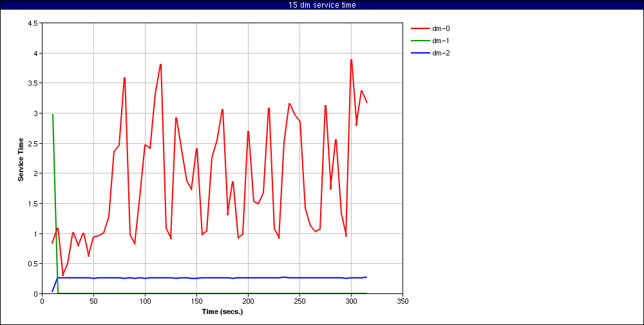Screen dimensions: 644x325
Task: Click the 300 x-axis tick label
Action: pyautogui.click(x=351, y=301)
